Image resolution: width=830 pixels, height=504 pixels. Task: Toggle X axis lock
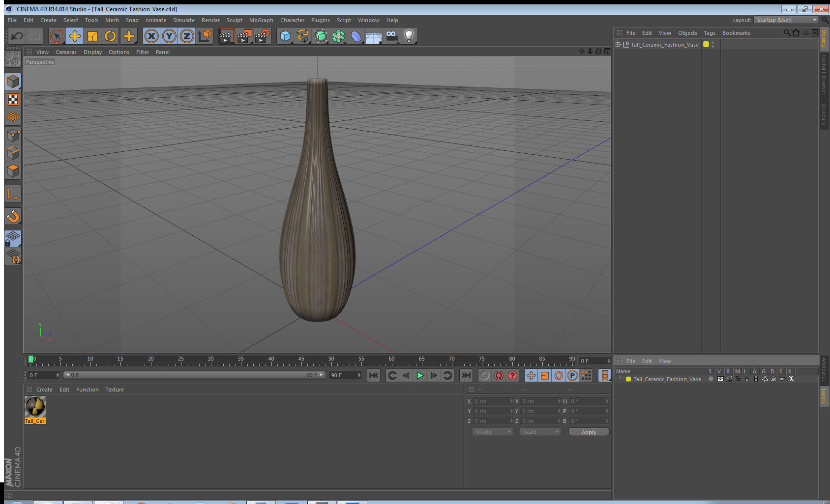pyautogui.click(x=151, y=36)
